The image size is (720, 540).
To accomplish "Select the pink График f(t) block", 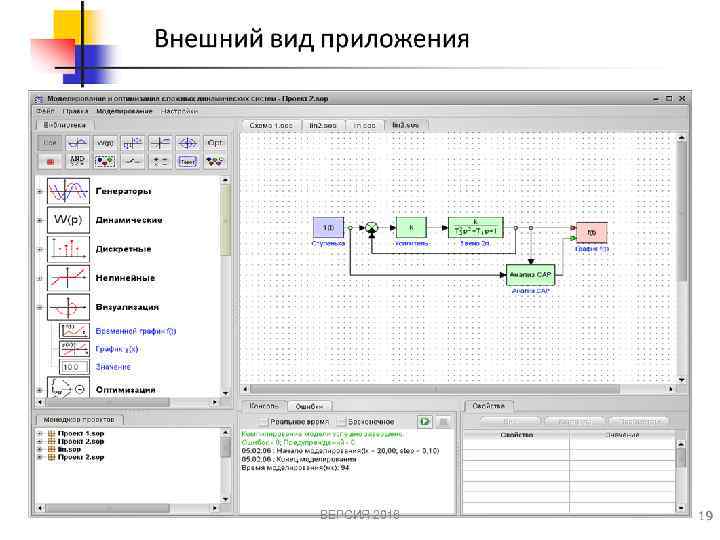I will (x=592, y=233).
